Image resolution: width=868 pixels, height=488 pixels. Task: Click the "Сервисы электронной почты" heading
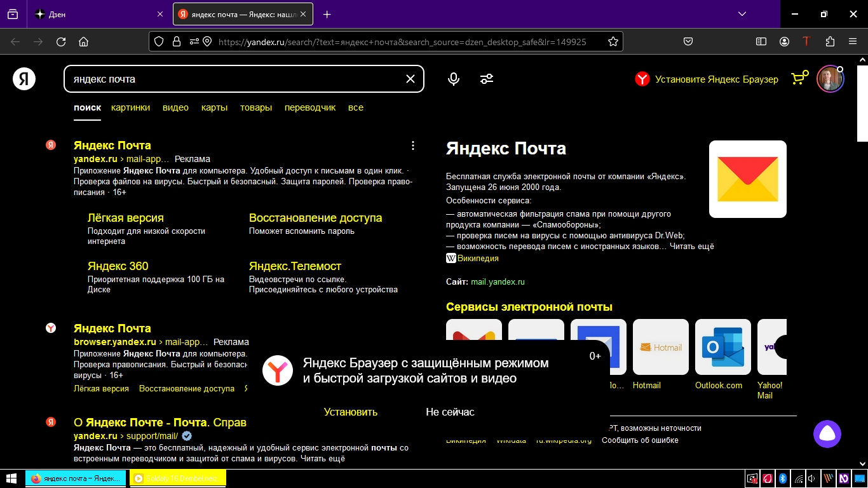529,307
